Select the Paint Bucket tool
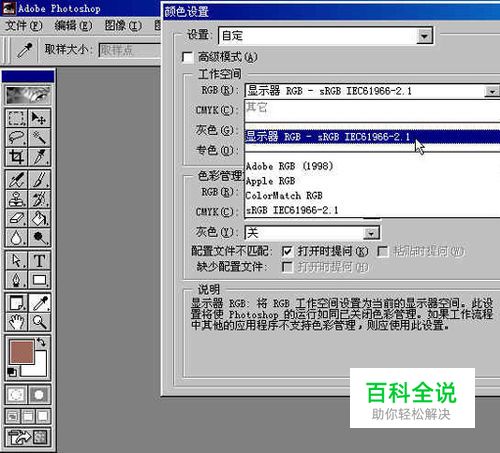 tap(39, 219)
